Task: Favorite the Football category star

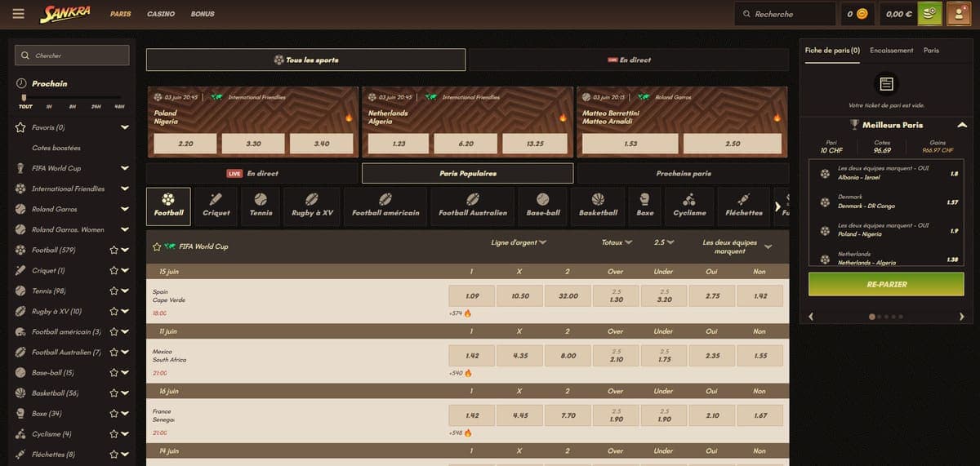Action: [x=114, y=251]
